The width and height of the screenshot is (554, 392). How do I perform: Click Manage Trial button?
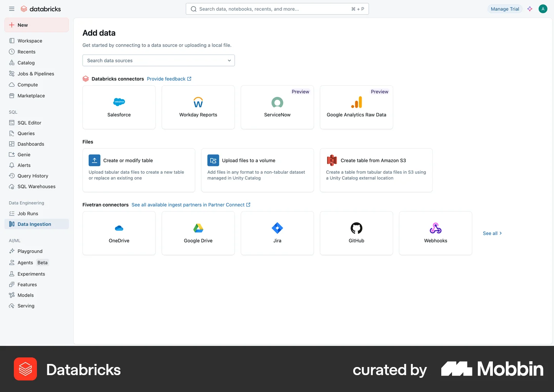(505, 9)
